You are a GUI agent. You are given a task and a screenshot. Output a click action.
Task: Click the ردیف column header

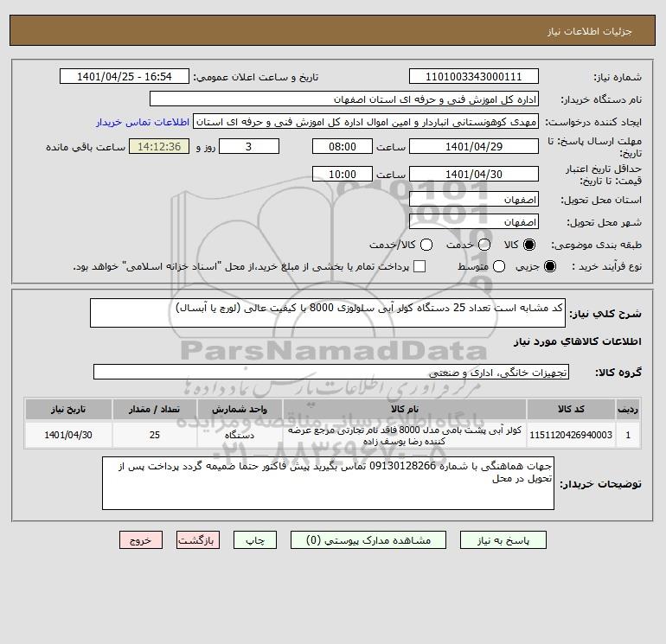pos(628,409)
